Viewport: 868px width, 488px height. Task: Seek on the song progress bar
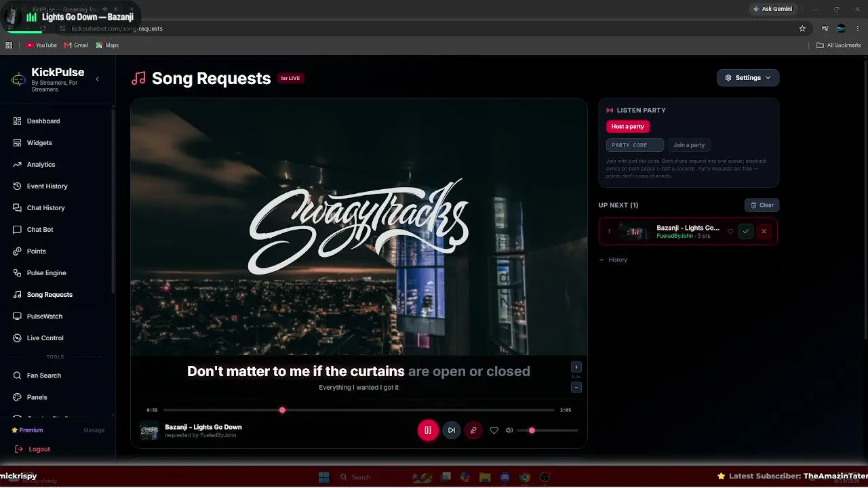(359, 410)
